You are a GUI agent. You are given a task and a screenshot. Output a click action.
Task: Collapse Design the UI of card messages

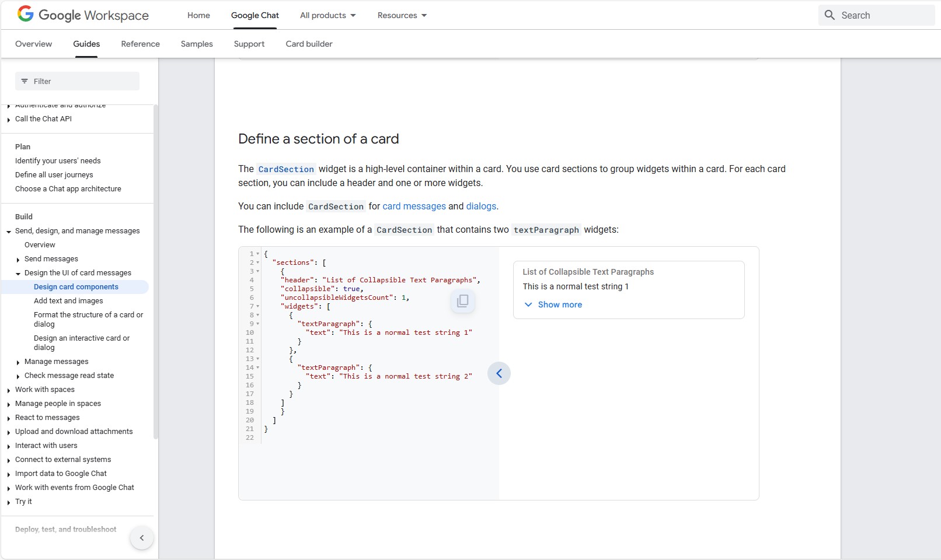point(18,274)
